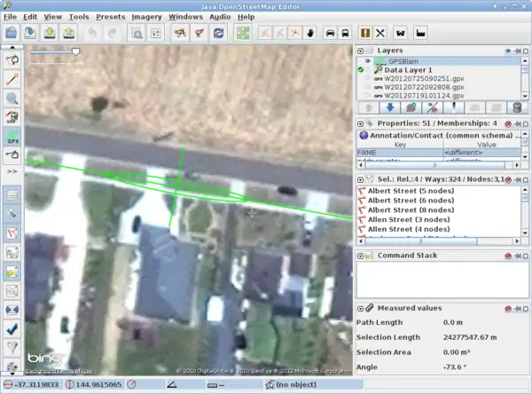Image resolution: width=532 pixels, height=394 pixels.
Task: Expand hidden left toolbar buttons with >>
Action: [x=12, y=170]
